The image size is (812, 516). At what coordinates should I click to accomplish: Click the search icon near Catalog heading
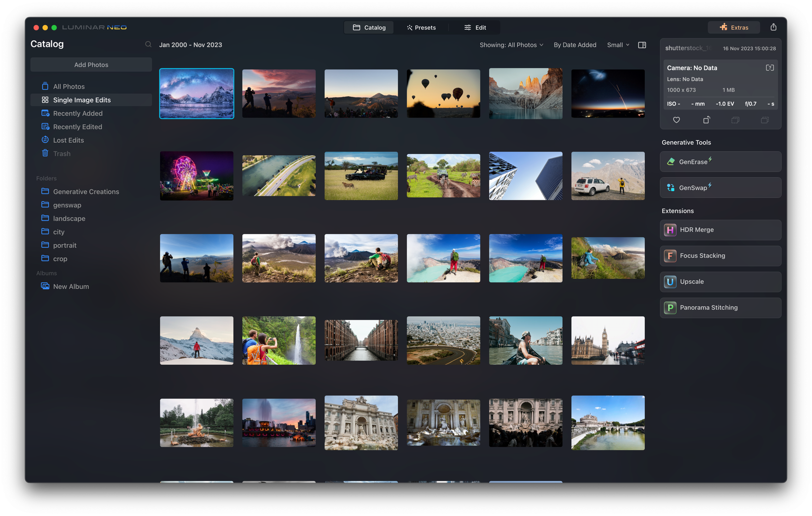(148, 44)
